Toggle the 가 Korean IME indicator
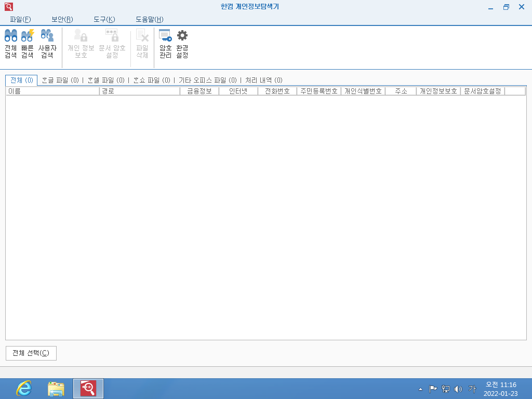The image size is (532, 399). tap(472, 389)
